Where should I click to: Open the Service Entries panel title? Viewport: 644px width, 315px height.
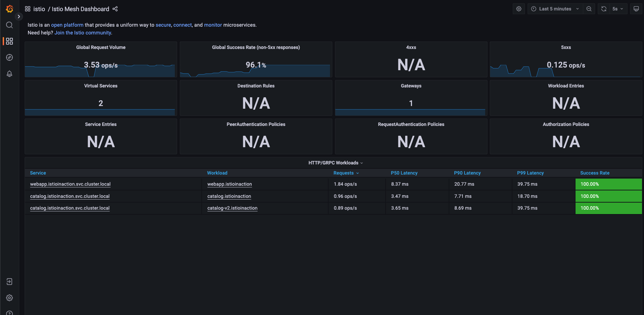coord(101,124)
